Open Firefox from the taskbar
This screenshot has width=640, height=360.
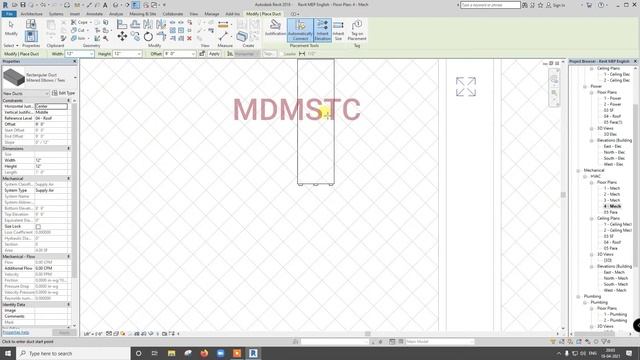[x=204, y=353]
